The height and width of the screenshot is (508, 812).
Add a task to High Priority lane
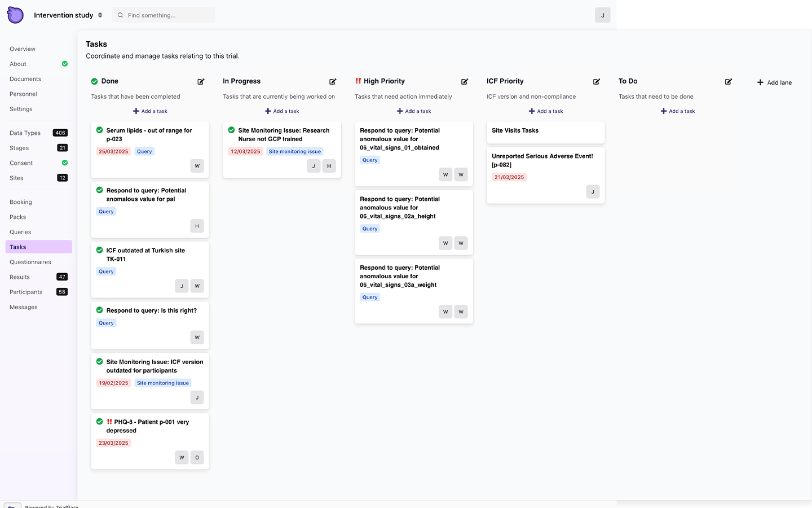click(x=414, y=111)
